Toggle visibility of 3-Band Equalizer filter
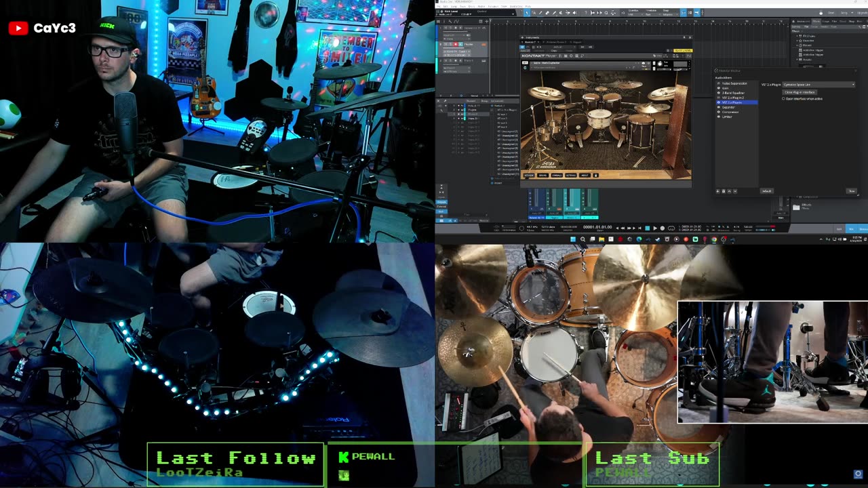868x488 pixels. 719,93
